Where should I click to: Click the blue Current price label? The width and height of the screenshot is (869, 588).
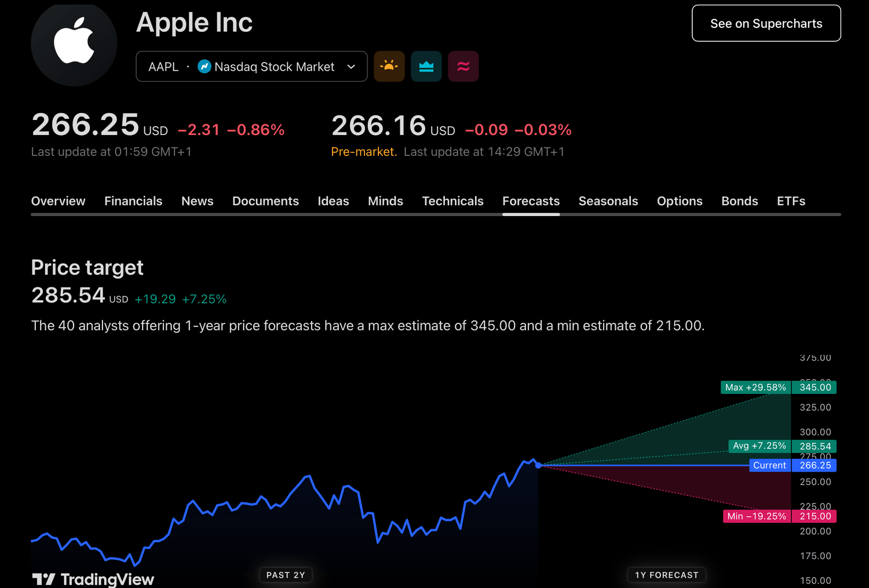point(769,465)
